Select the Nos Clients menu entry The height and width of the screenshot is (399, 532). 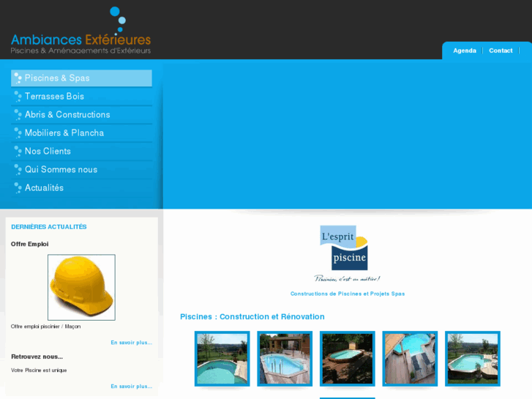(81, 152)
